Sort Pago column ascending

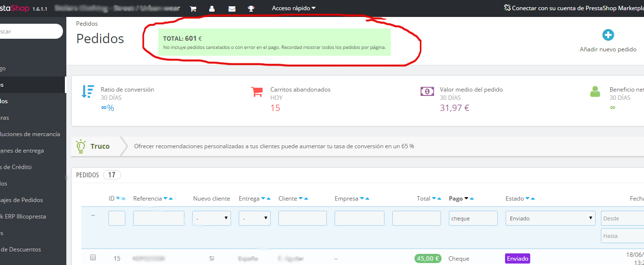(x=472, y=199)
